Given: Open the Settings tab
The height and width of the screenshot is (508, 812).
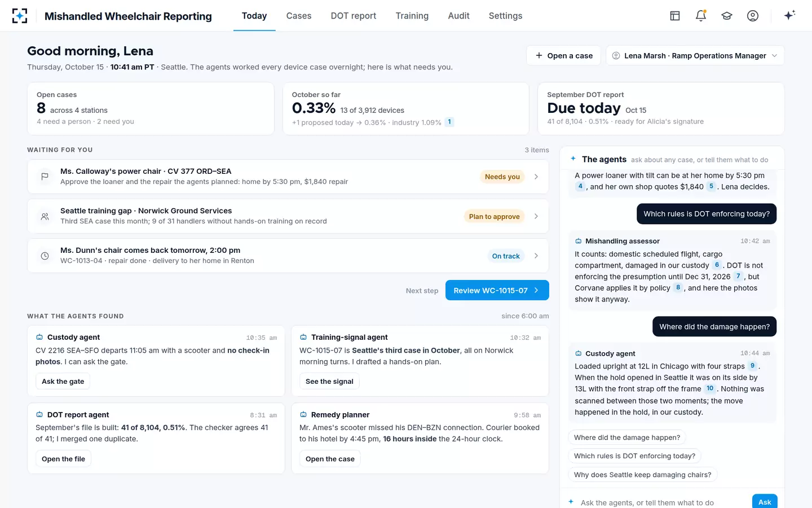Looking at the screenshot, I should pos(505,16).
